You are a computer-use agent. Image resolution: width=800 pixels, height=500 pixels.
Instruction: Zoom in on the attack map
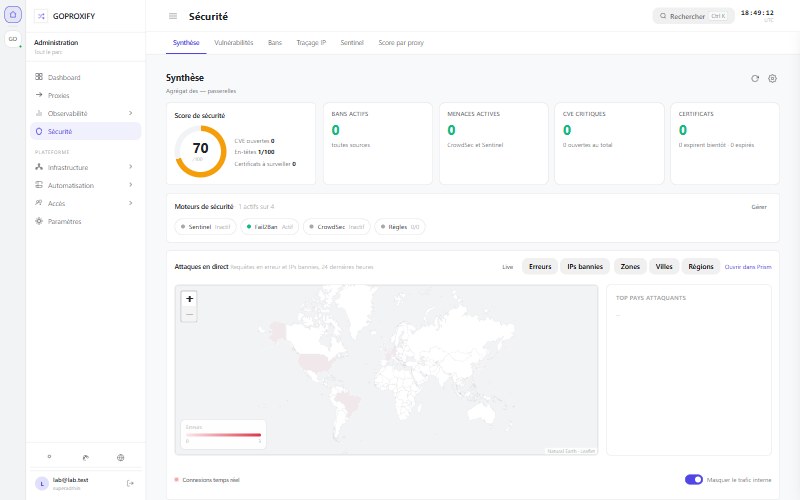pos(189,299)
